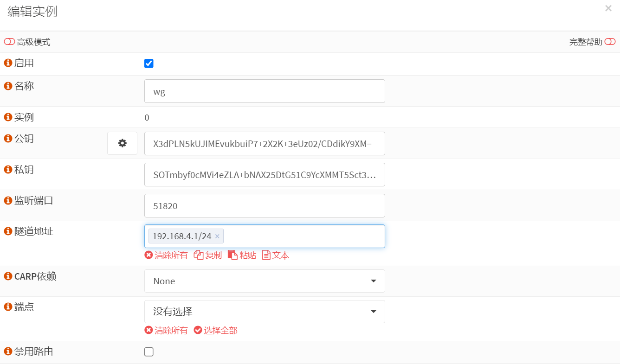The height and width of the screenshot is (364, 620).
Task: Click the 名称 field containing wg
Action: coord(265,91)
